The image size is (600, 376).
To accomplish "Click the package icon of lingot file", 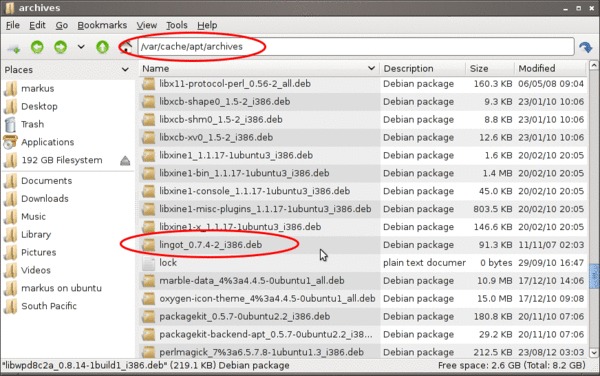I will [148, 245].
